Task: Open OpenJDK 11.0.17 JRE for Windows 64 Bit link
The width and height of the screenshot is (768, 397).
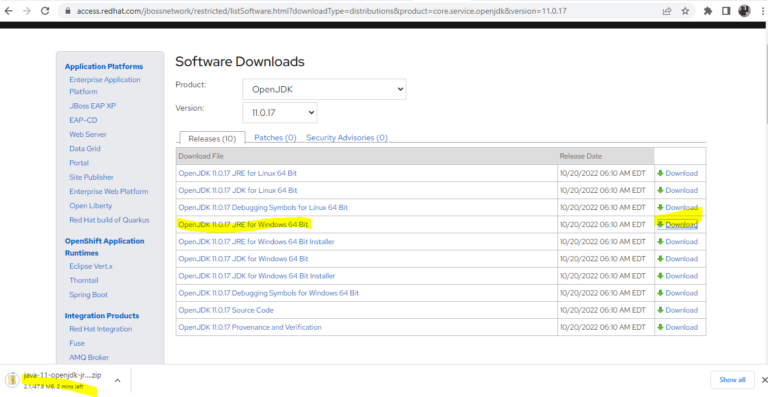Action: coord(243,224)
